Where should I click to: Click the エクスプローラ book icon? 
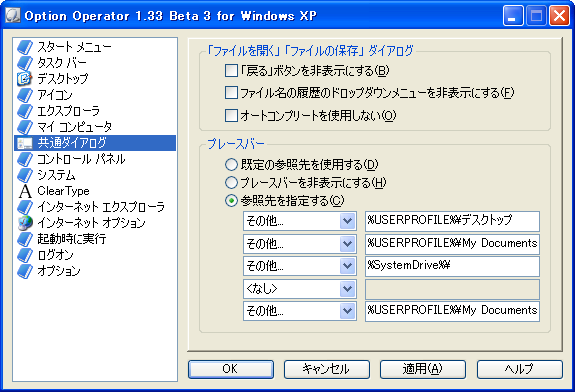tap(25, 111)
